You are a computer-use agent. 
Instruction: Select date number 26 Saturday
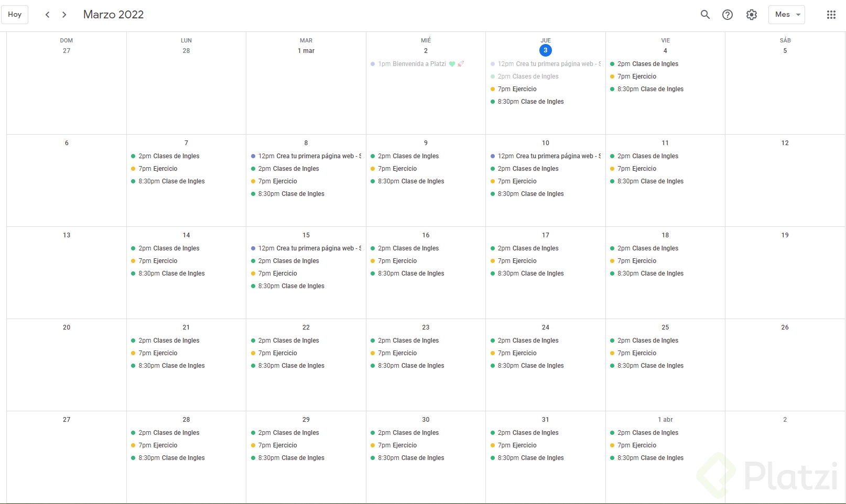click(x=785, y=327)
